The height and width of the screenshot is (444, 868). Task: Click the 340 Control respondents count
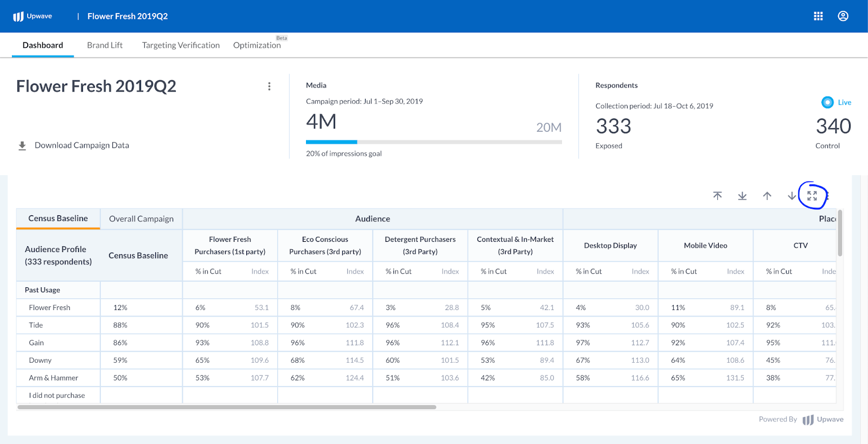point(833,126)
